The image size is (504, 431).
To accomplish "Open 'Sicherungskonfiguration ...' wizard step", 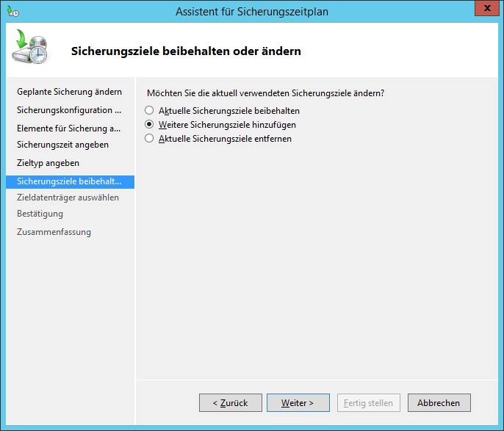I will (69, 110).
